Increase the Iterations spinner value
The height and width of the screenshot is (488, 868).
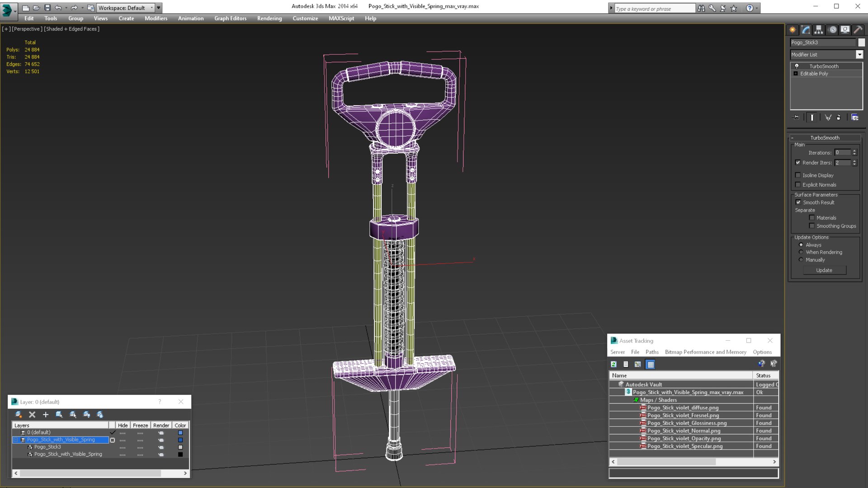(854, 151)
